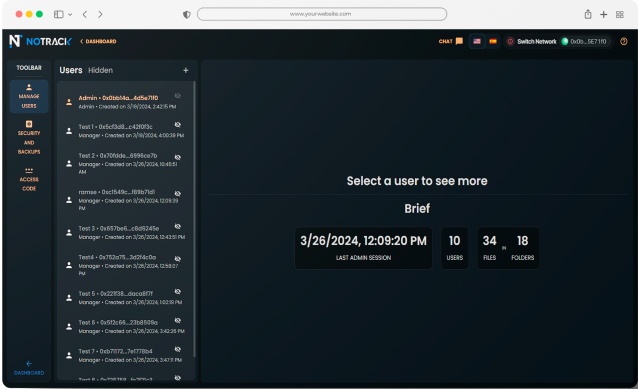Open the help question mark icon
Viewport: 638px width, 389px height.
click(623, 41)
